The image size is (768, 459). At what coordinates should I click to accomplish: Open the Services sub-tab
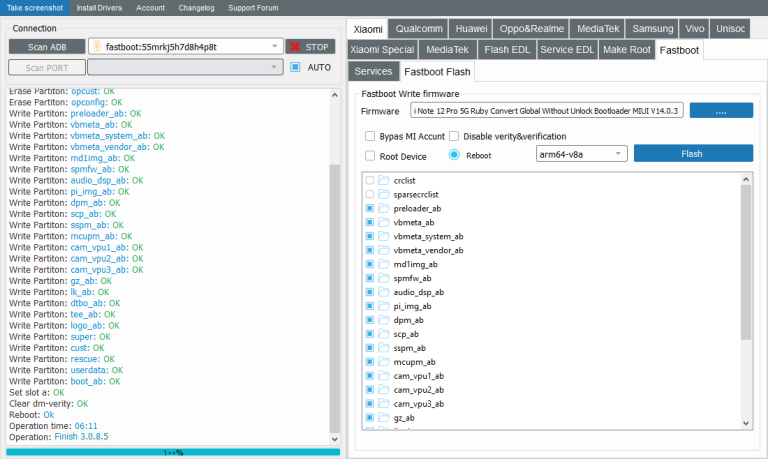pos(373,72)
